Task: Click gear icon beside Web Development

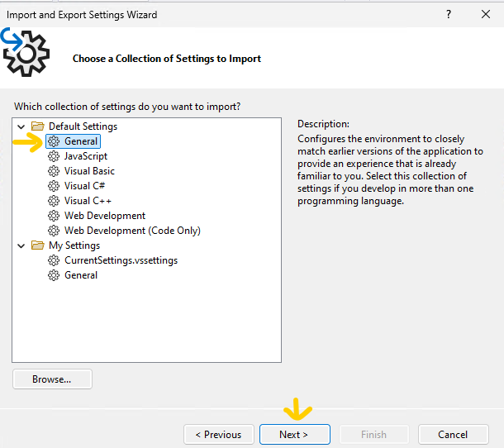Action: [x=54, y=216]
